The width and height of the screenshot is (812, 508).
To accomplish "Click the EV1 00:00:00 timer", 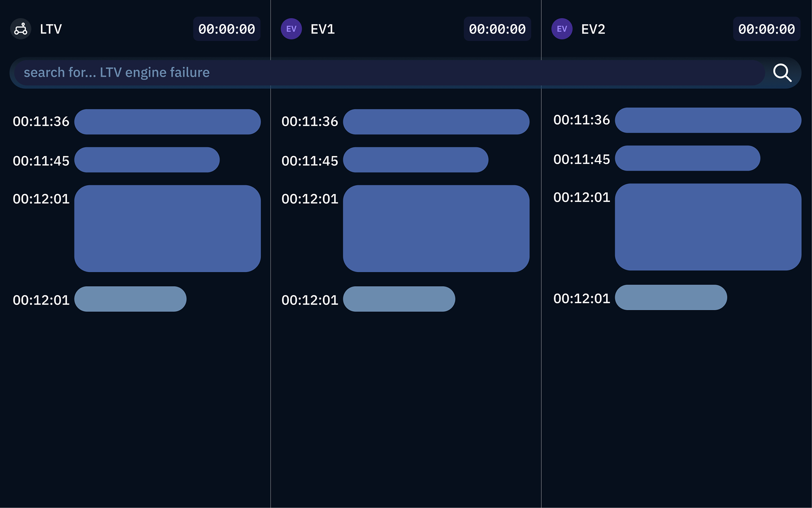I will pos(497,29).
